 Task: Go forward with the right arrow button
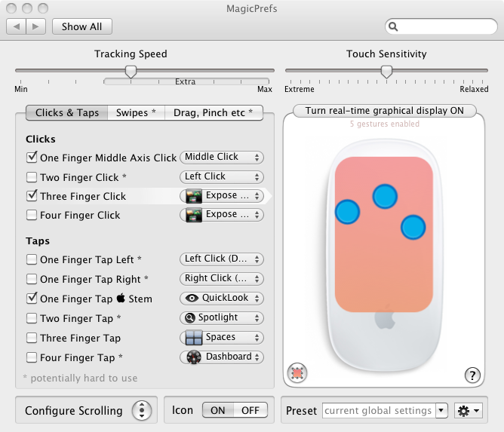pos(35,26)
